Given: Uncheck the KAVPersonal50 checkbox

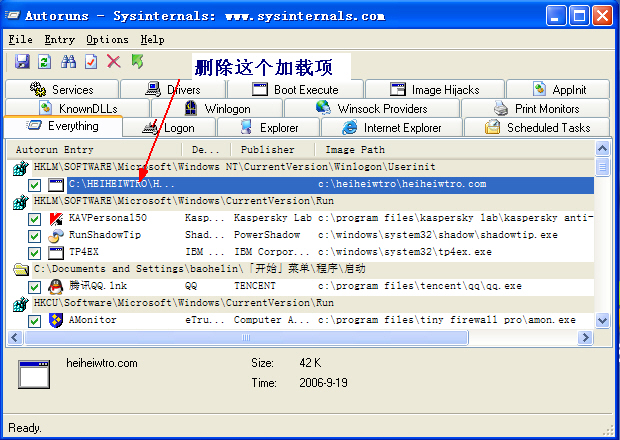Looking at the screenshot, I should (x=34, y=219).
